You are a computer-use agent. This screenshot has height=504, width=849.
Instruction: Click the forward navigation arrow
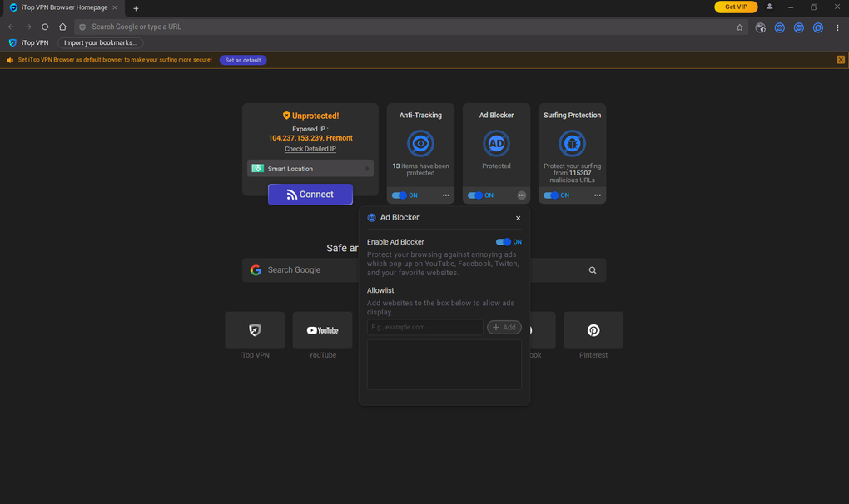(28, 27)
